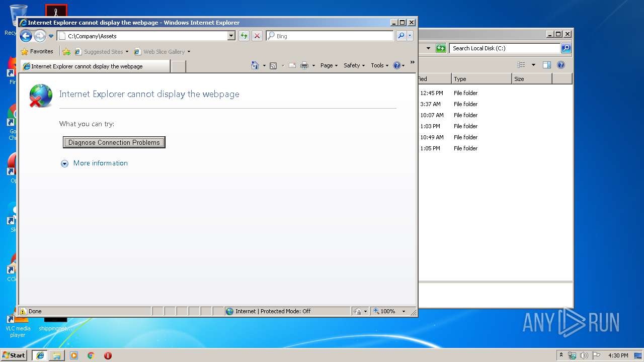644x362 pixels.
Task: Click the RSS Feeds icon
Action: pos(273,65)
